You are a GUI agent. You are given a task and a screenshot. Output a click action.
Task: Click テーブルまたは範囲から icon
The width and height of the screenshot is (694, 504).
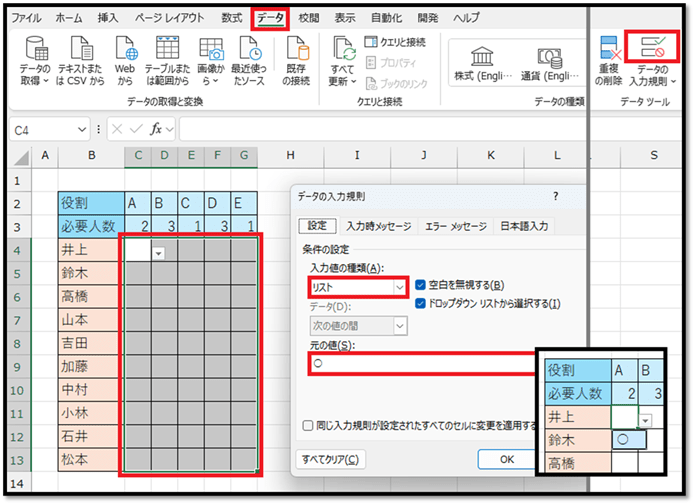click(x=168, y=48)
